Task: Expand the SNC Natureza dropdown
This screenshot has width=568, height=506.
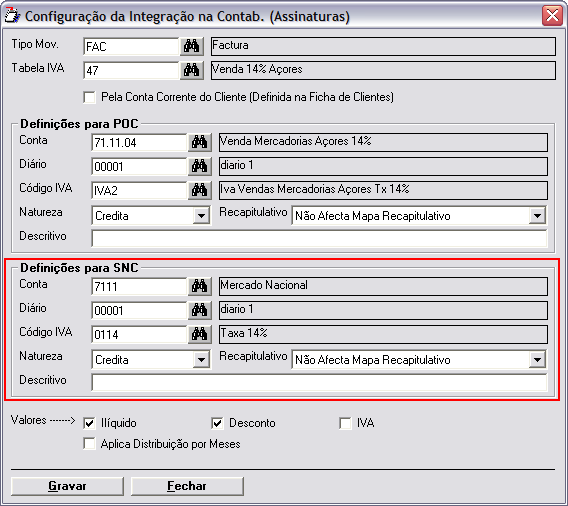Action: [201, 360]
